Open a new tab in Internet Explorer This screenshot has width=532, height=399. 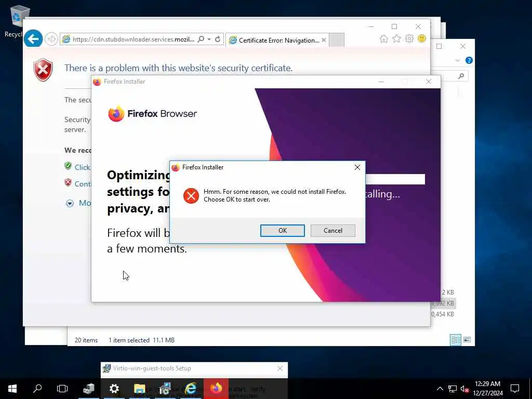(337, 39)
